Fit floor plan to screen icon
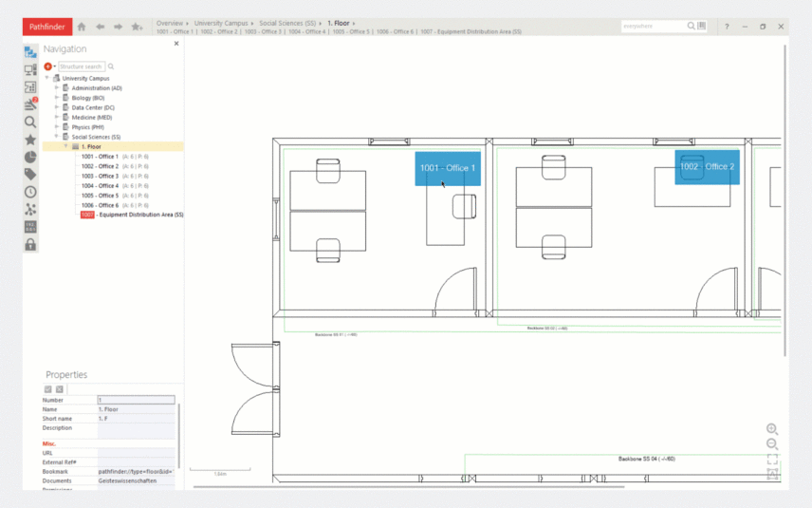This screenshot has height=508, width=812. pyautogui.click(x=772, y=460)
